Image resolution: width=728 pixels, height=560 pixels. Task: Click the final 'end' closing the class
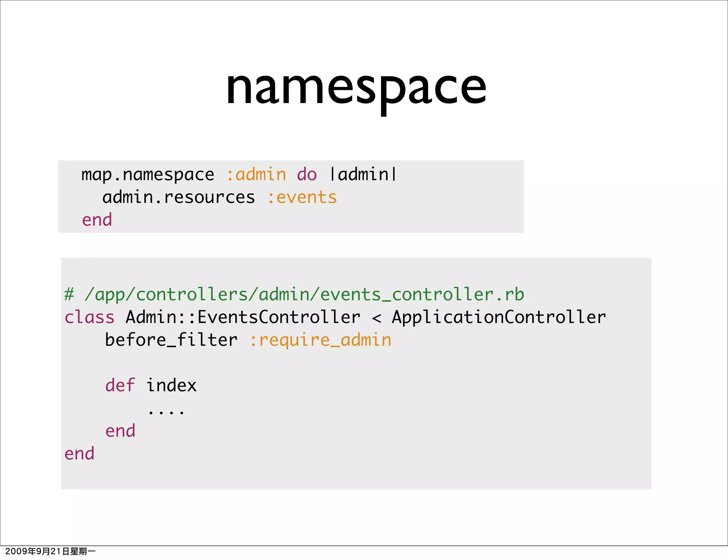click(x=79, y=454)
